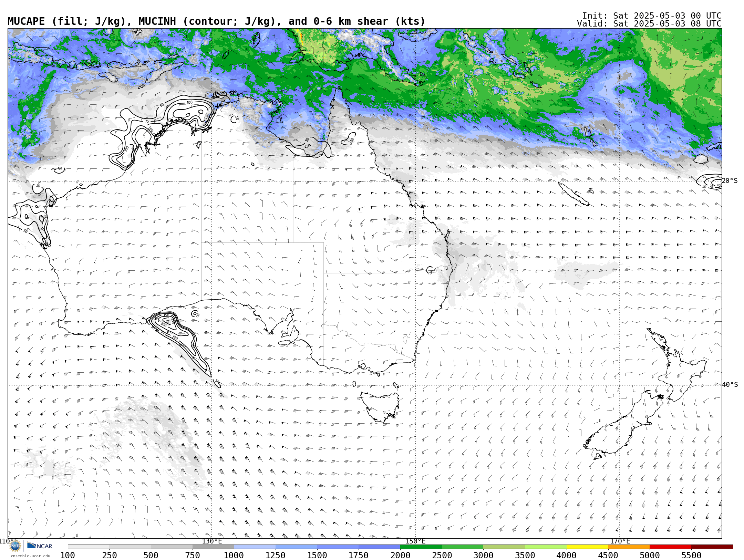
Task: Click the 1250 colorbar tick label
Action: [x=276, y=555]
